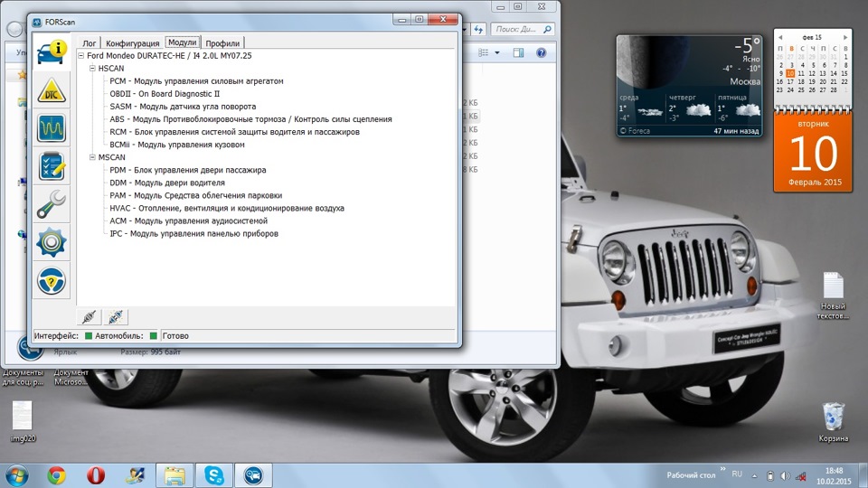Image resolution: width=868 pixels, height=488 pixels.
Task: Collapse the Ford Mondeo DURATEC-HE root node
Action: [80, 55]
